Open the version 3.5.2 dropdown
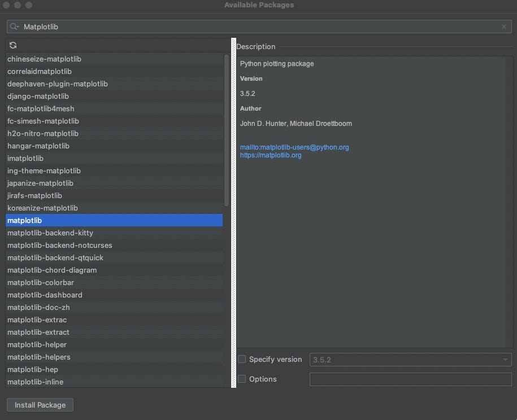 [411, 360]
